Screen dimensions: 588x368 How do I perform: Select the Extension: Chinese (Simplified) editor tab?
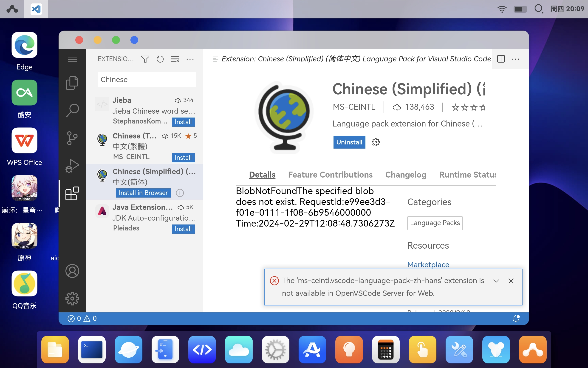(x=352, y=59)
